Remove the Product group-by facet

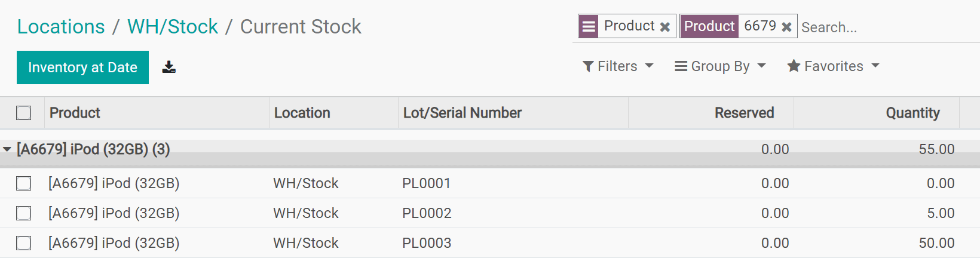pos(664,27)
